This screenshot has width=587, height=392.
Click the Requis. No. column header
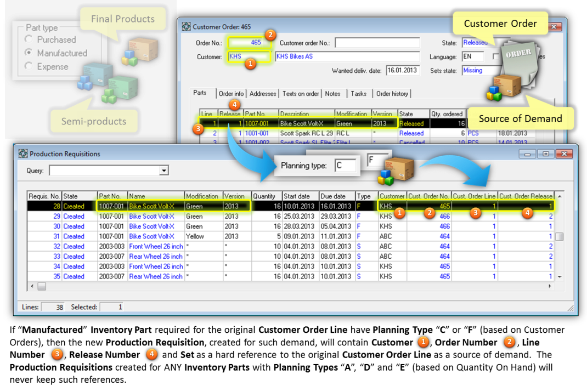point(44,196)
